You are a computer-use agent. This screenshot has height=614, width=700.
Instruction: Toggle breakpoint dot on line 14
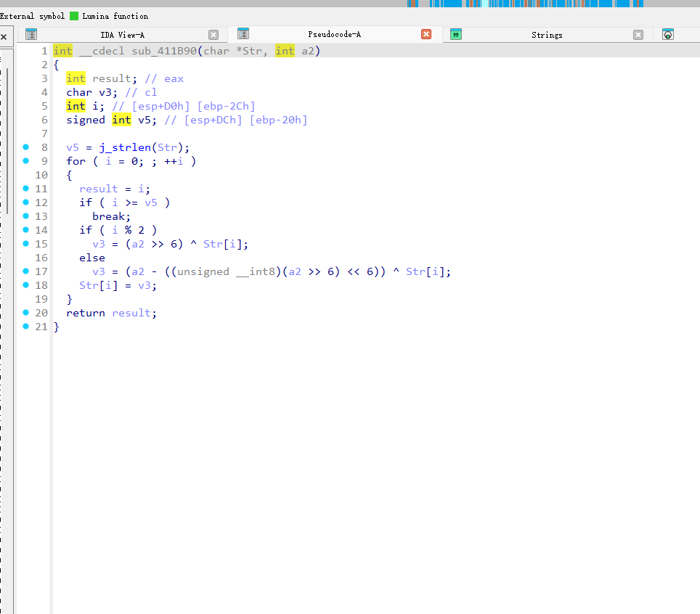(26, 230)
